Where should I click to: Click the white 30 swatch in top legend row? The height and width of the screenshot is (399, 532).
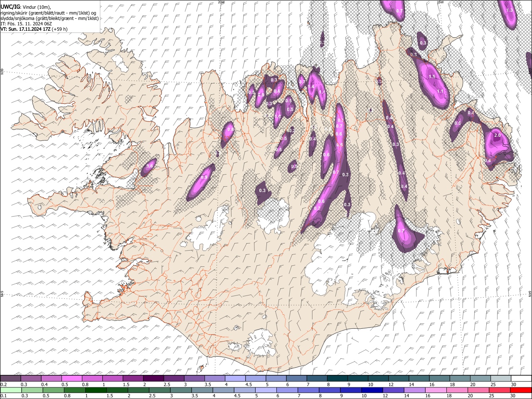(521, 379)
